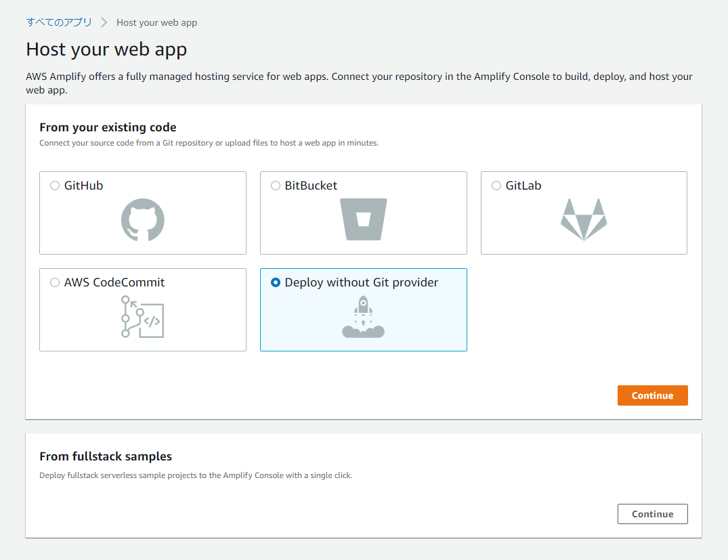
Task: Click the AWS Amplify intro paragraph
Action: point(359,83)
